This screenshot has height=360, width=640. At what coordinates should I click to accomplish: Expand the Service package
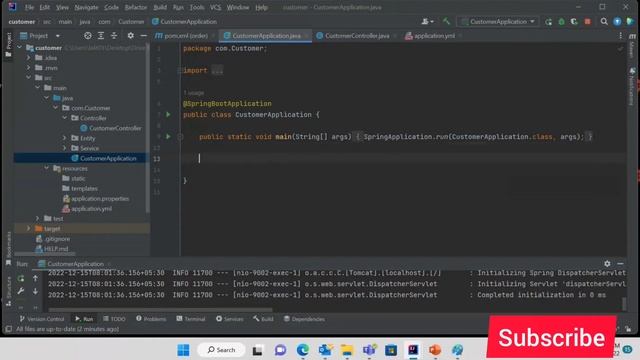tap(64, 148)
